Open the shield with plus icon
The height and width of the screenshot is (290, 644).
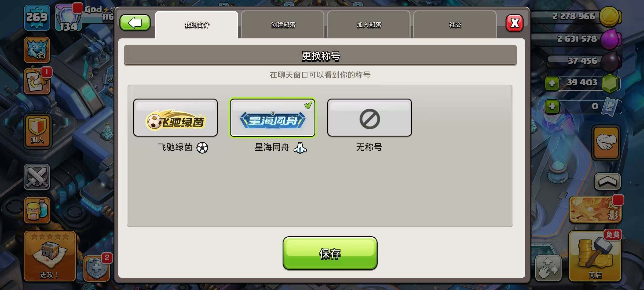[x=96, y=268]
